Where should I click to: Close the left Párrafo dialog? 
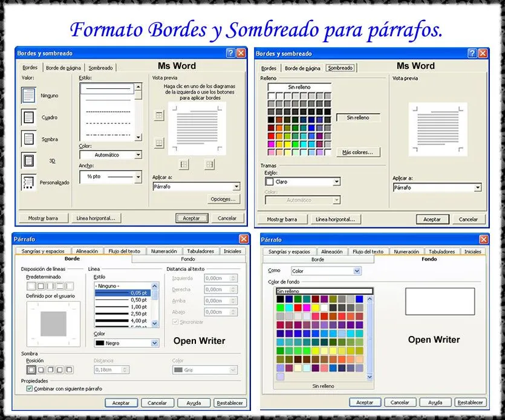[244, 239]
